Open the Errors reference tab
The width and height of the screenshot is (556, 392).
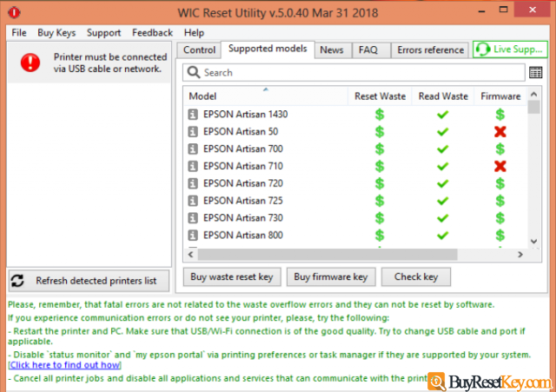coord(430,50)
